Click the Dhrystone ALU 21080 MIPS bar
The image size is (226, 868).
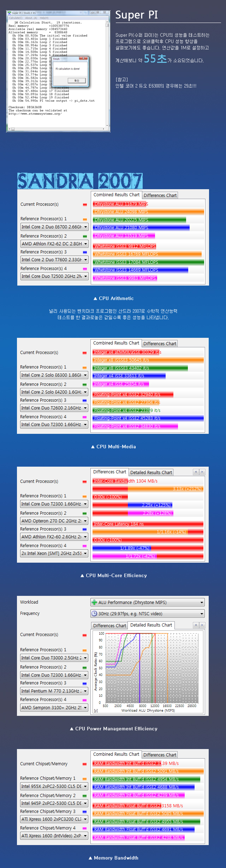141,228
